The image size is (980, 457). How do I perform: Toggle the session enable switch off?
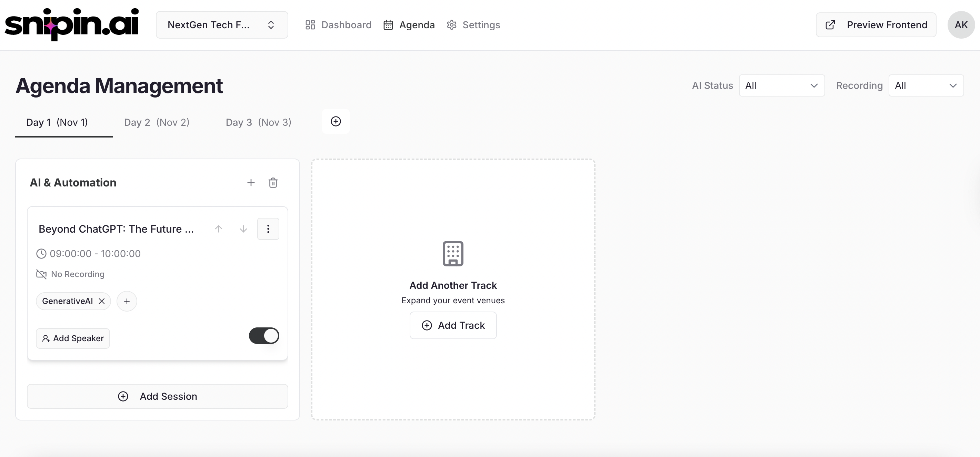click(264, 336)
